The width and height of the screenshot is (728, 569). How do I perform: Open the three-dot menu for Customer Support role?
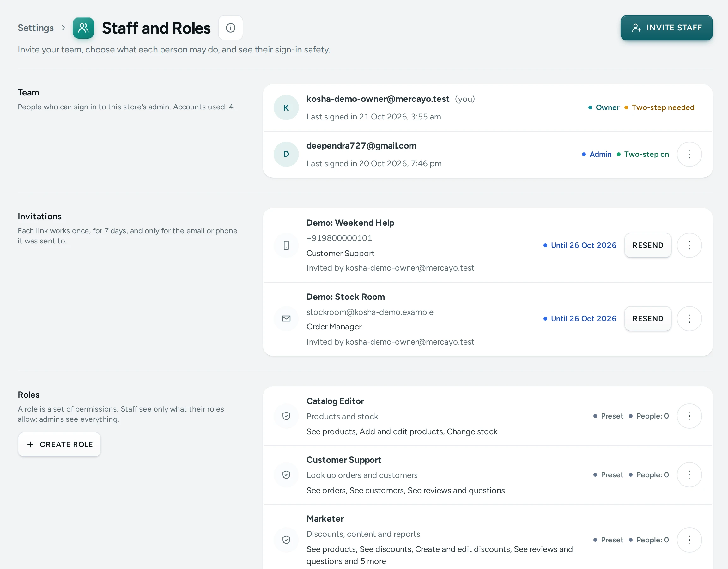(x=689, y=474)
